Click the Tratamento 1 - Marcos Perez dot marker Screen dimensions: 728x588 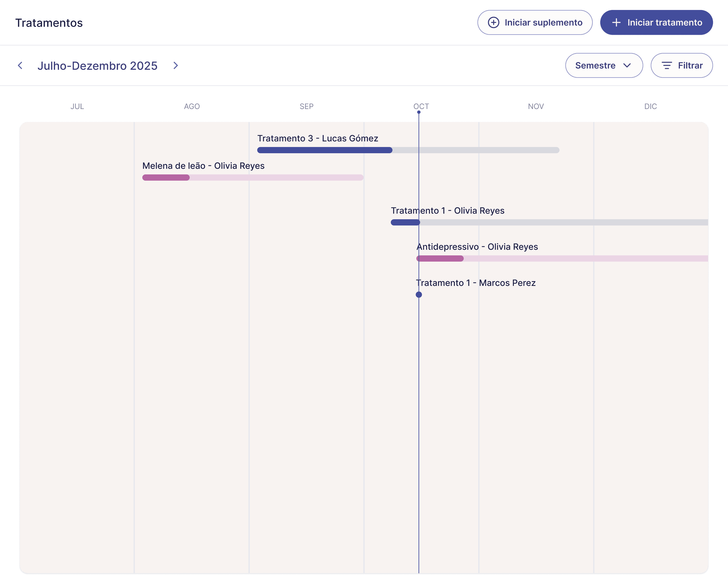coord(419,295)
